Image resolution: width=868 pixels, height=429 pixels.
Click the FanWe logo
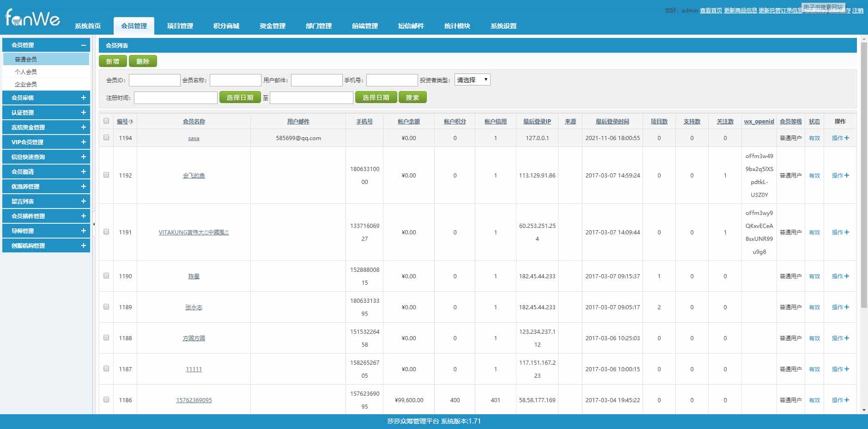(32, 18)
